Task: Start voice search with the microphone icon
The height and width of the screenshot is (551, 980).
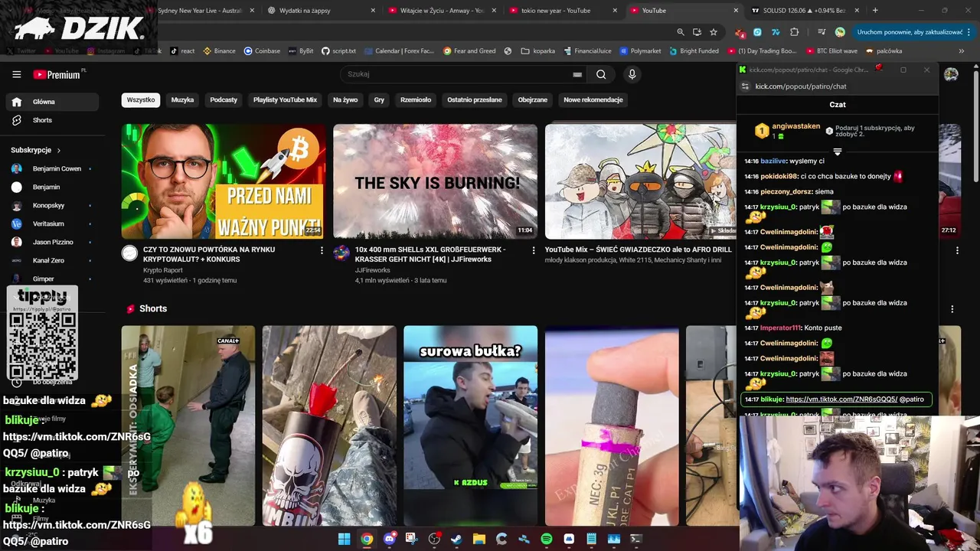Action: click(x=632, y=74)
